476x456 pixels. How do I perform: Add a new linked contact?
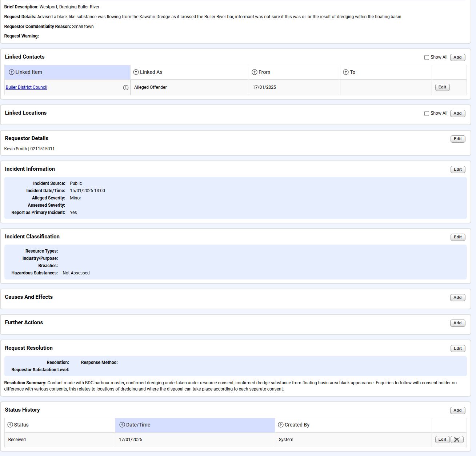click(457, 58)
